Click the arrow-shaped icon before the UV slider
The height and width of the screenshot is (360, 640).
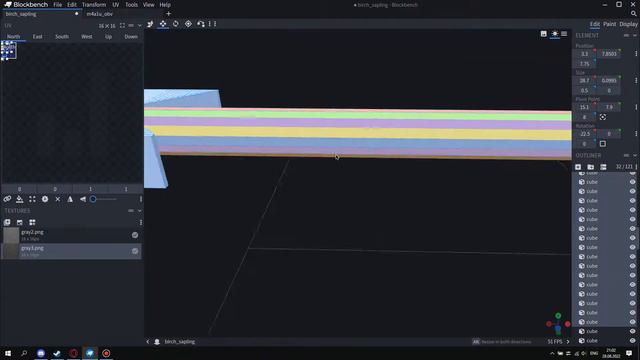pos(83,199)
